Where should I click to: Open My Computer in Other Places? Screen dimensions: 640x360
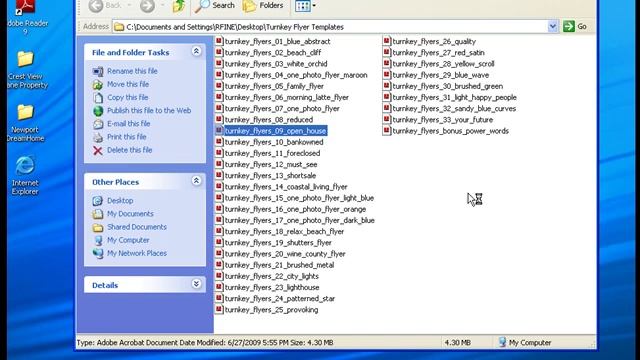pyautogui.click(x=128, y=240)
